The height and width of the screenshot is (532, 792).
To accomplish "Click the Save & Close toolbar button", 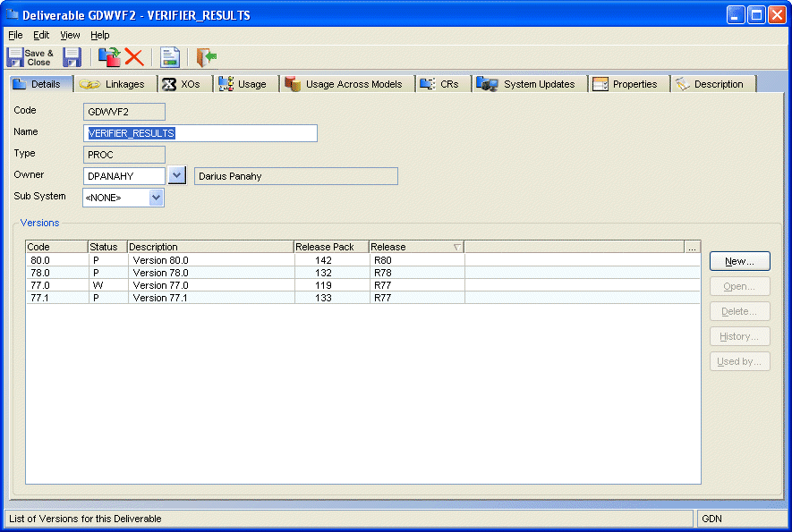I will tap(30, 57).
